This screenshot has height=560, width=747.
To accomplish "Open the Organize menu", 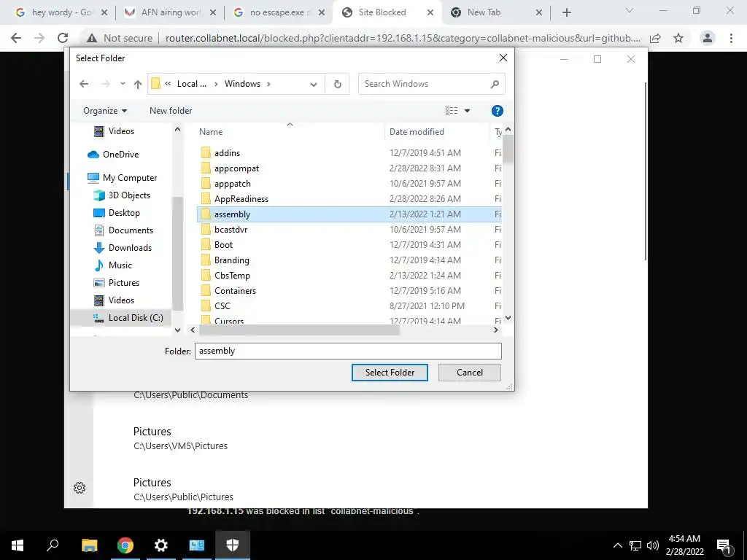I will pyautogui.click(x=105, y=111).
